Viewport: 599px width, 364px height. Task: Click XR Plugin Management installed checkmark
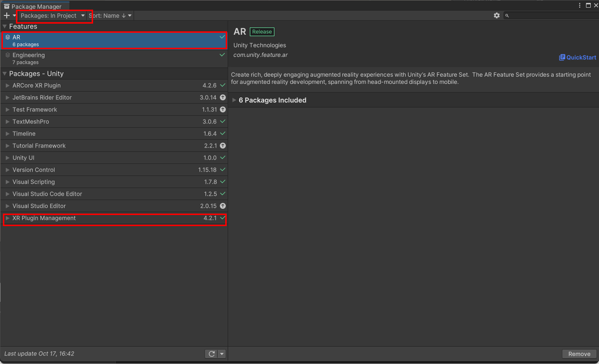click(x=222, y=217)
